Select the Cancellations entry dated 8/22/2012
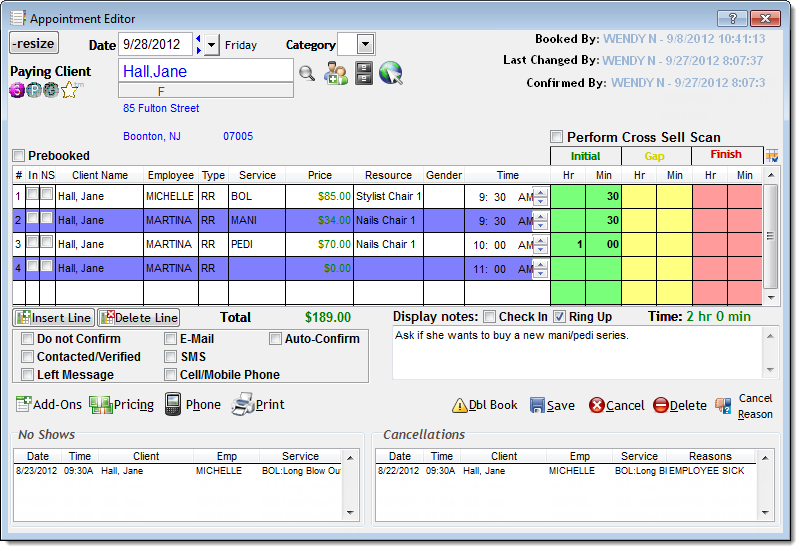The width and height of the screenshot is (801, 551). [x=564, y=471]
